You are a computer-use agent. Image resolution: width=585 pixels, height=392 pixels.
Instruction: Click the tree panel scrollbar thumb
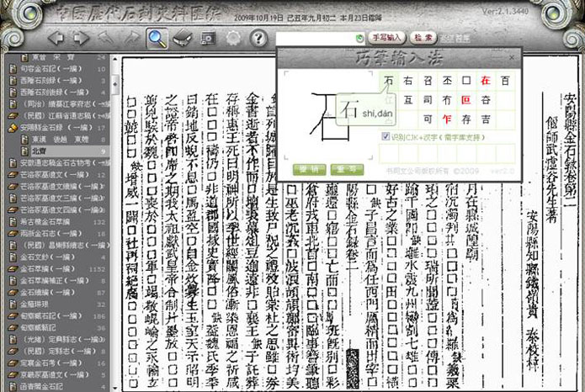pyautogui.click(x=115, y=84)
